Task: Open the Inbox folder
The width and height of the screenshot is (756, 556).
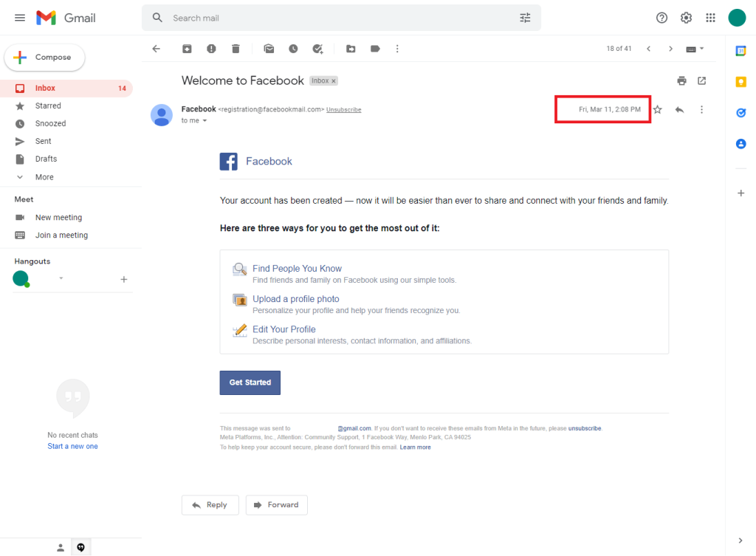Action: tap(66, 89)
